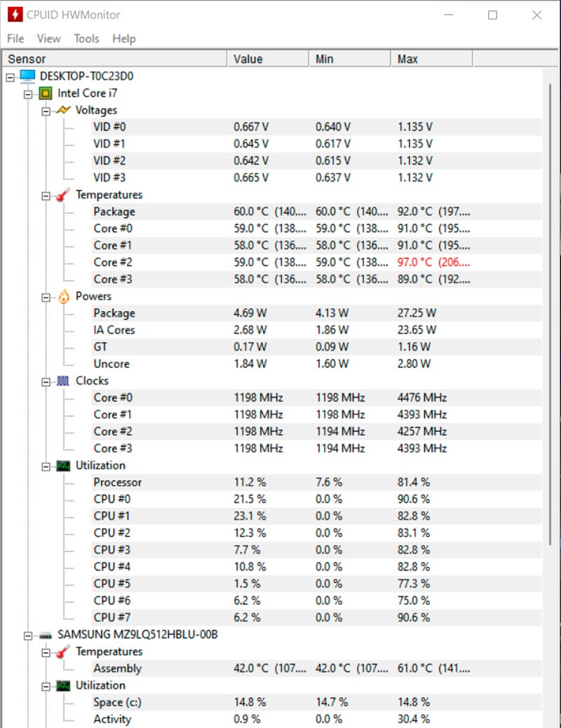Viewport: 561px width, 728px height.
Task: Collapse the SAMSUNG drive Temperatures group
Action: coord(46,653)
